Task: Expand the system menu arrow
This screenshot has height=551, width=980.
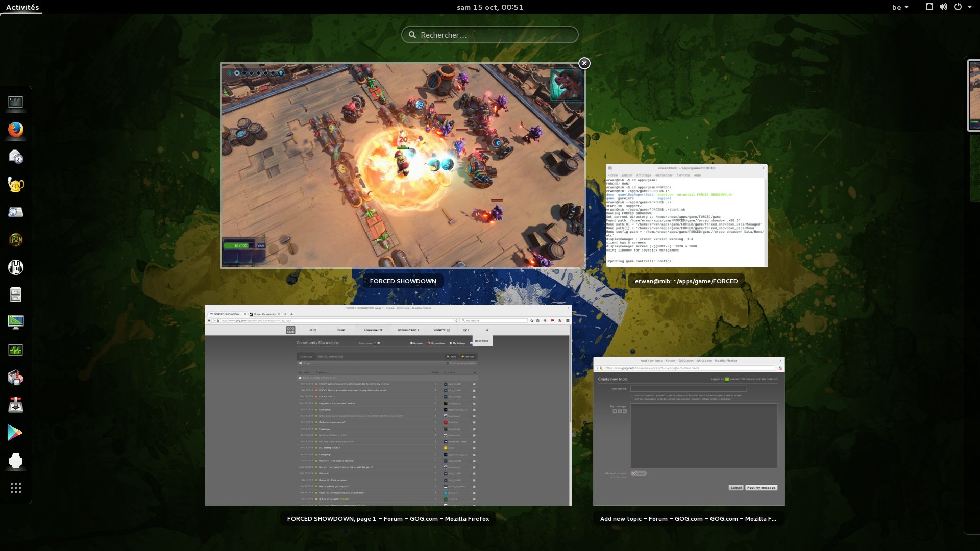Action: [970, 7]
